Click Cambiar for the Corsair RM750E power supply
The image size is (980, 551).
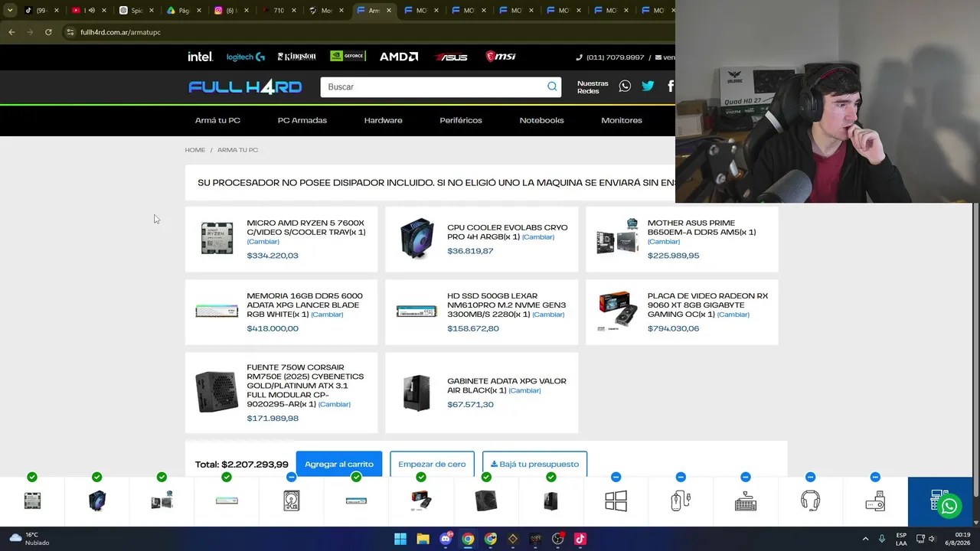click(x=334, y=404)
